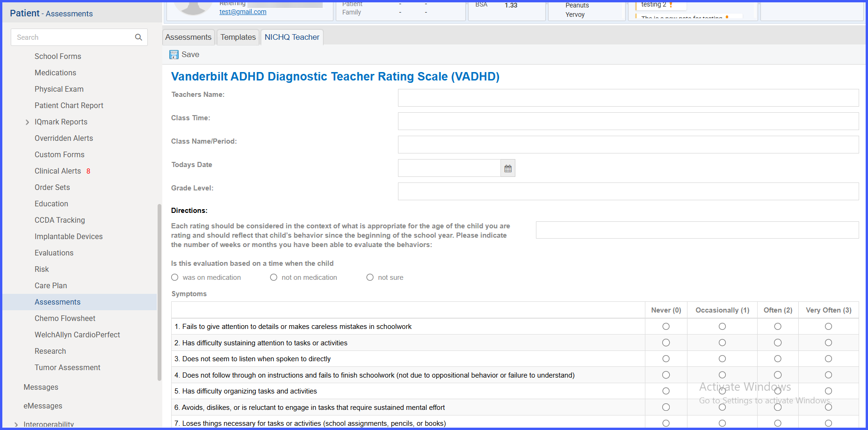Open Medications in sidebar
The width and height of the screenshot is (868, 430).
click(x=55, y=73)
